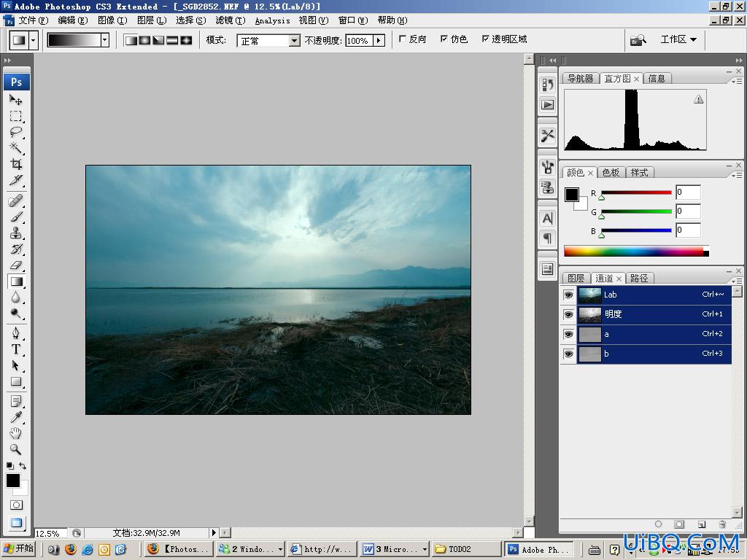The width and height of the screenshot is (747, 560).
Task: Choose the linear gradient style
Action: [131, 40]
